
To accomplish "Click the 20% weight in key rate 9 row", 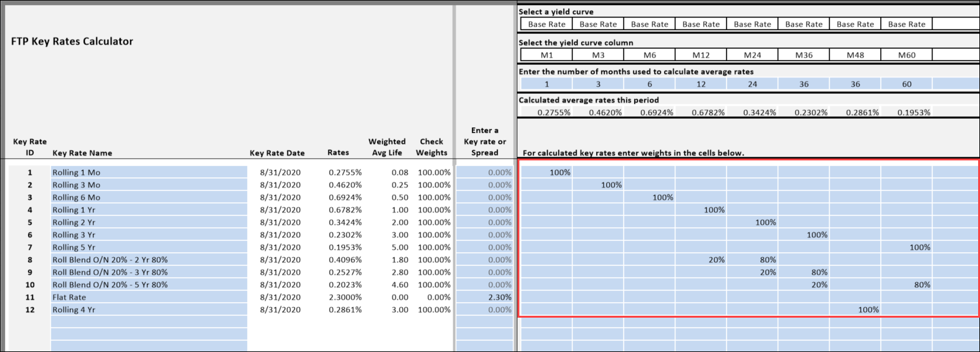I will [752, 272].
